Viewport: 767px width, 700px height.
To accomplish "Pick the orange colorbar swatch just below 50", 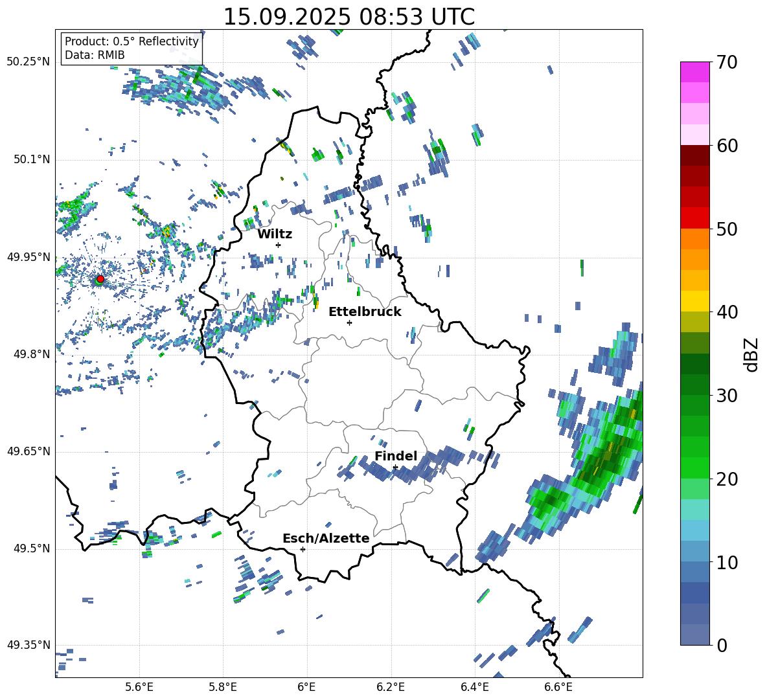I will pyautogui.click(x=694, y=239).
